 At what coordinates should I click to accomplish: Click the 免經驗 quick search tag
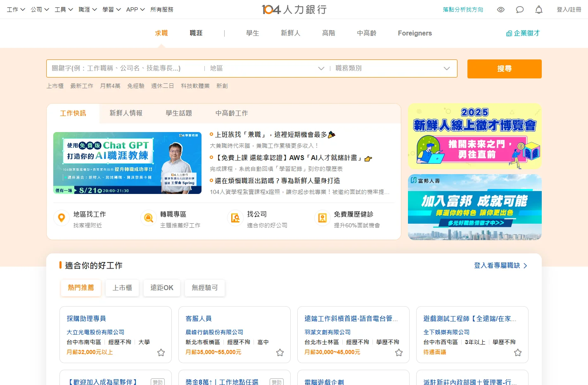tap(136, 86)
